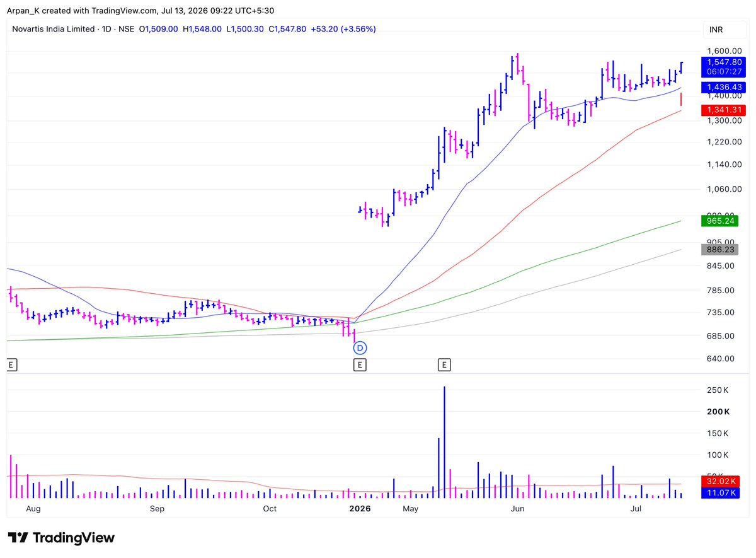The image size is (756, 558).
Task: Click the 685.00 price axis label
Action: pos(720,335)
